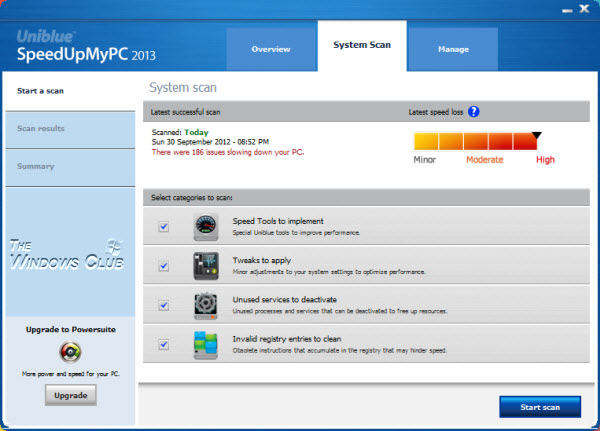Uncheck Invalid registry entries to clean
Viewport: 600px width, 431px height.
163,344
